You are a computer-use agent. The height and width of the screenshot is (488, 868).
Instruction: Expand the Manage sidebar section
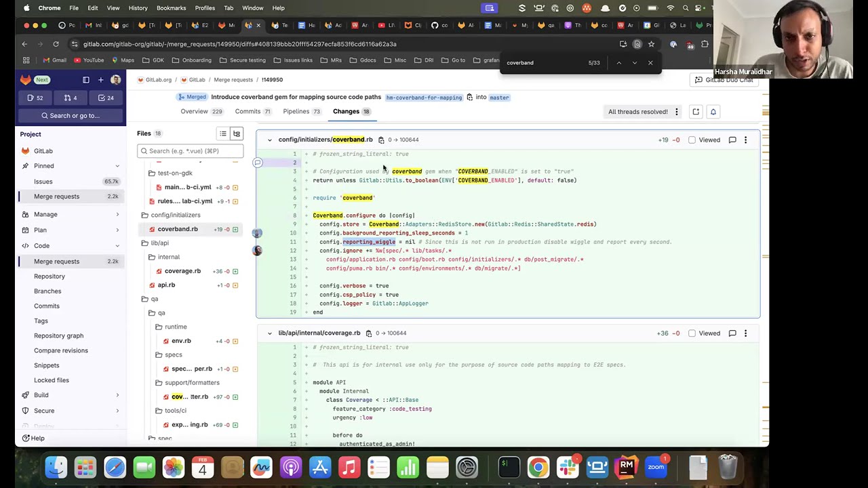point(71,214)
